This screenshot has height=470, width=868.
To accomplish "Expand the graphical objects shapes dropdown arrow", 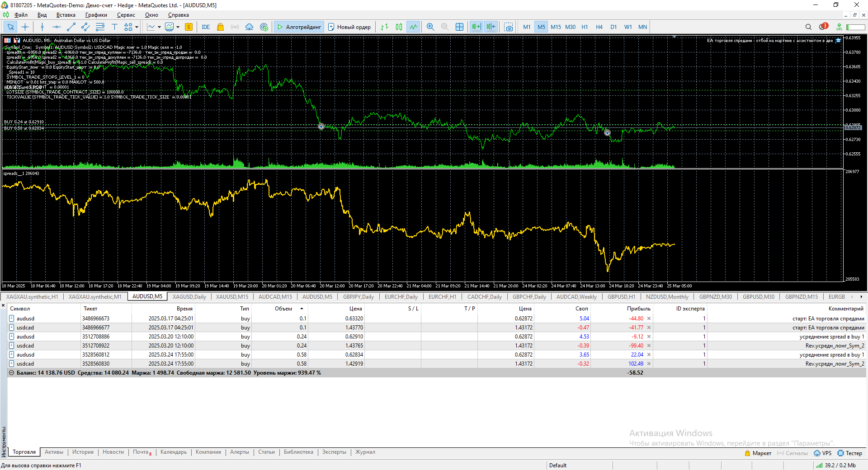I will (x=137, y=27).
